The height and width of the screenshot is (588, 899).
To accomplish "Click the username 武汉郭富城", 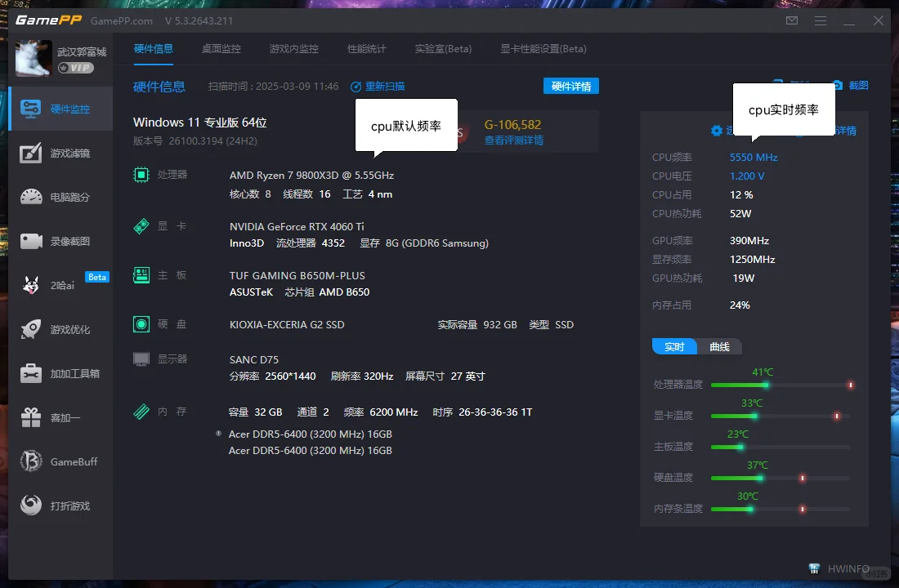I will [82, 51].
